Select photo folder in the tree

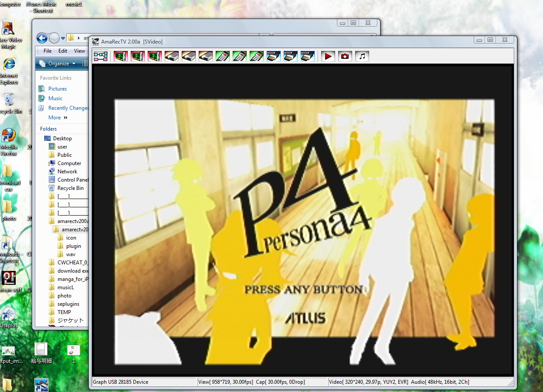64,296
